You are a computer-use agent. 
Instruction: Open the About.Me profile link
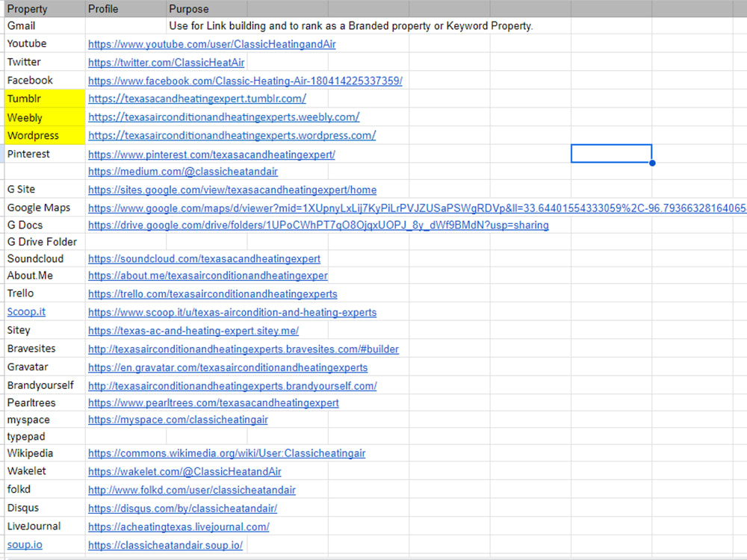(208, 276)
